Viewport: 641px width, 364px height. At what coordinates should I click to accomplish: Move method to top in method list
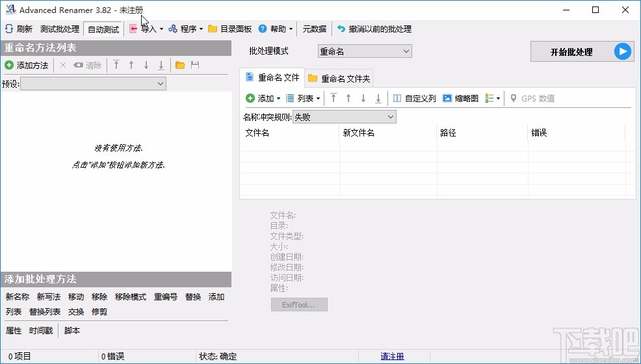click(x=116, y=65)
